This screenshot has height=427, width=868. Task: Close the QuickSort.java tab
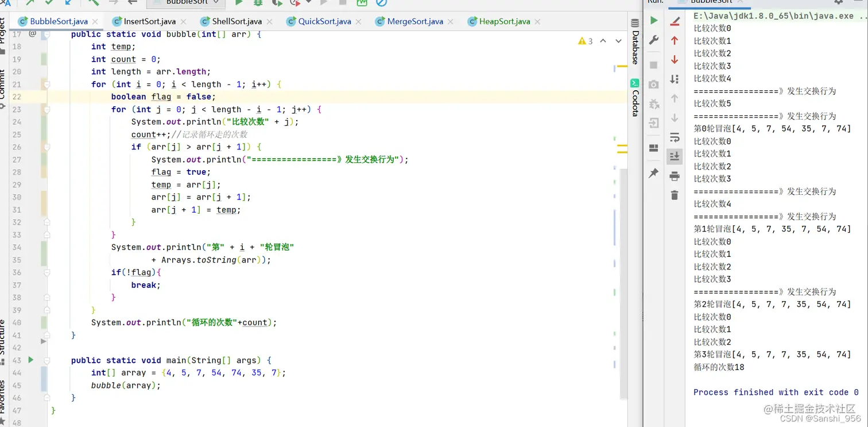[358, 22]
